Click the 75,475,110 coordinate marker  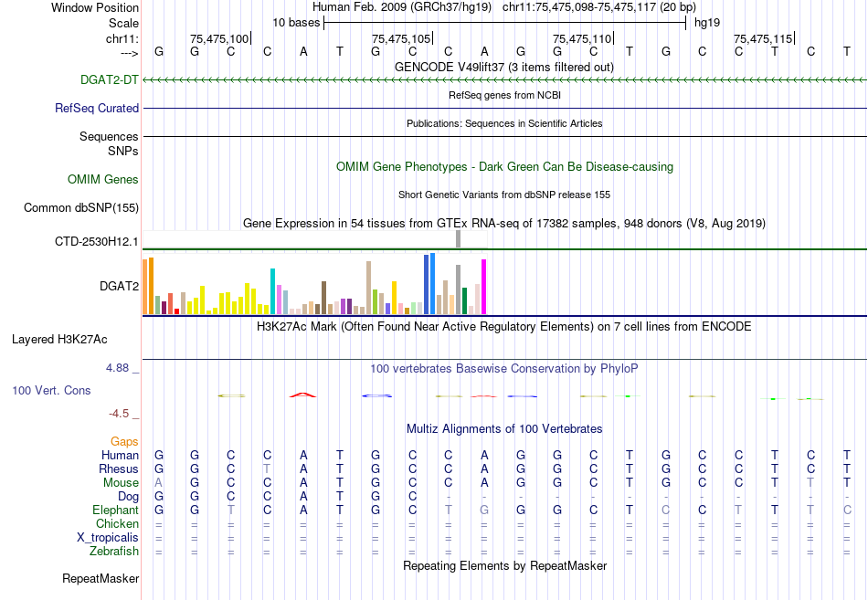[x=582, y=38]
